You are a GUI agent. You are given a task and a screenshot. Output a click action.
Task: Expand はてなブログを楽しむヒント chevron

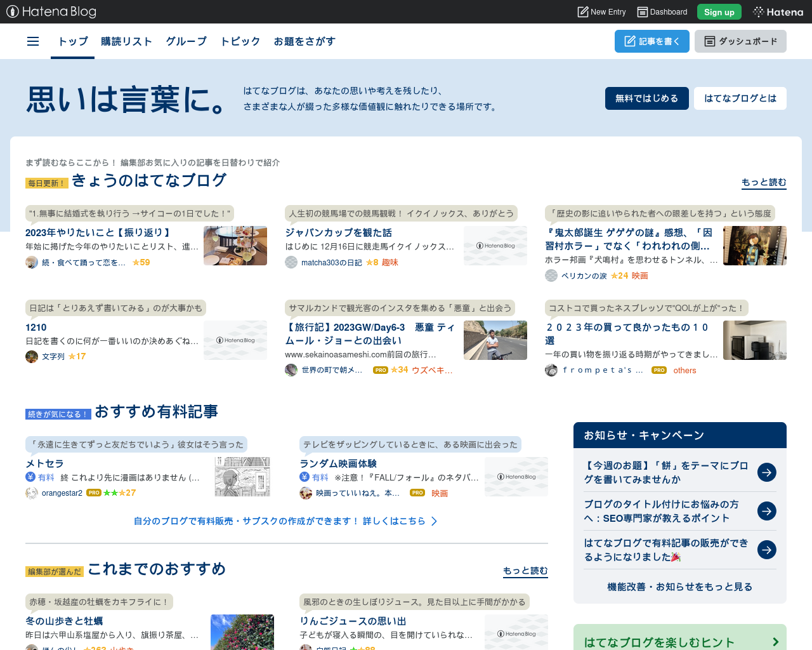[x=776, y=642]
